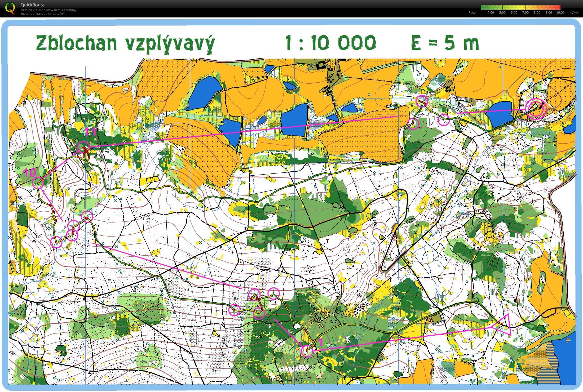Select the 5:00 pace value
Viewport: 583px width, 392px height.
pyautogui.click(x=502, y=12)
